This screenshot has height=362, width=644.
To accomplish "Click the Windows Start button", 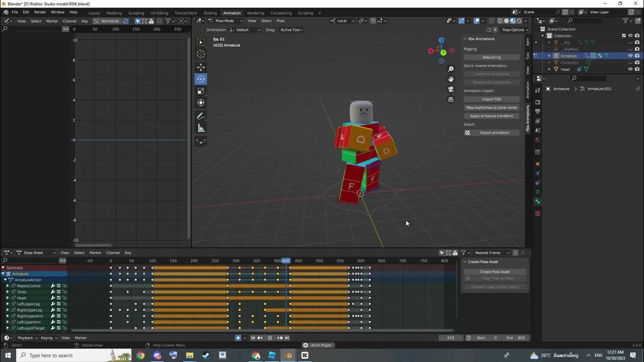I will click(x=8, y=355).
